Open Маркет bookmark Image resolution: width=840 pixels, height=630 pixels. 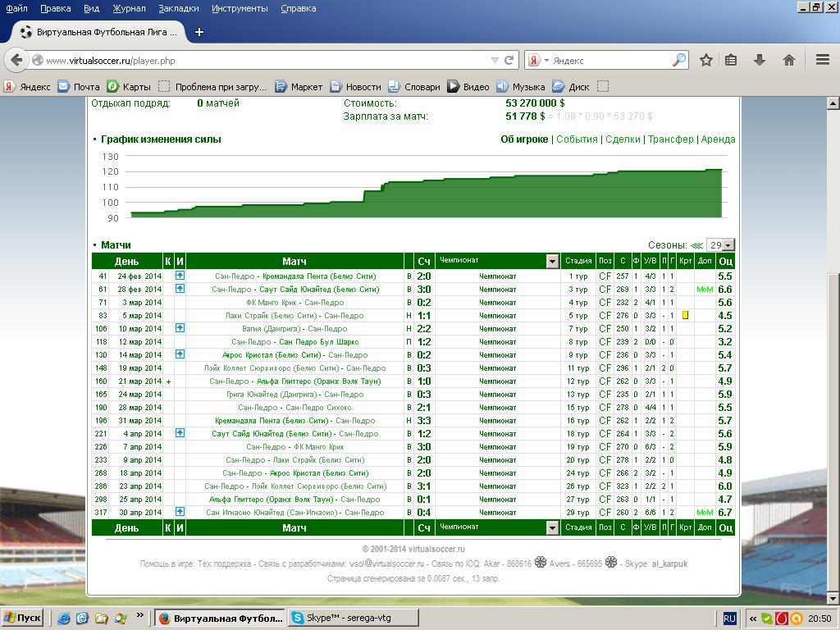coord(299,87)
